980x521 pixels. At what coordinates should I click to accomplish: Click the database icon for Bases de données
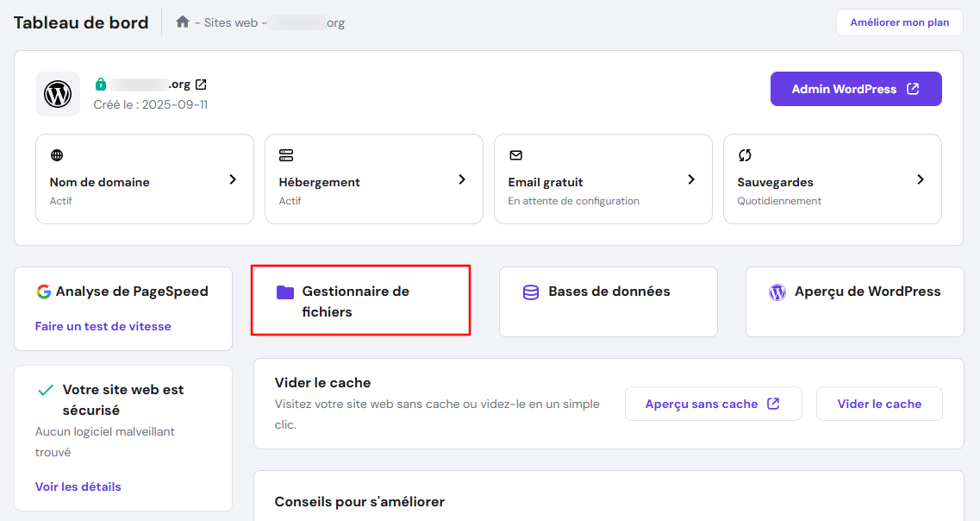[529, 292]
